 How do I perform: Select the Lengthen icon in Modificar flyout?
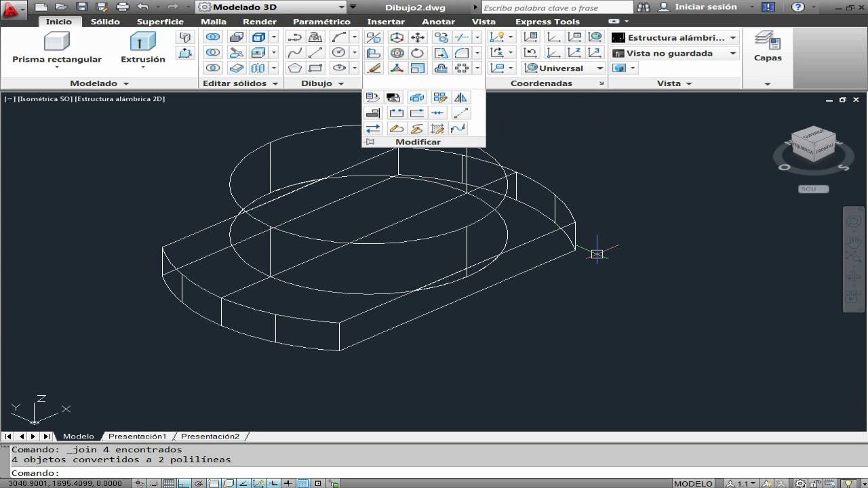click(x=460, y=113)
